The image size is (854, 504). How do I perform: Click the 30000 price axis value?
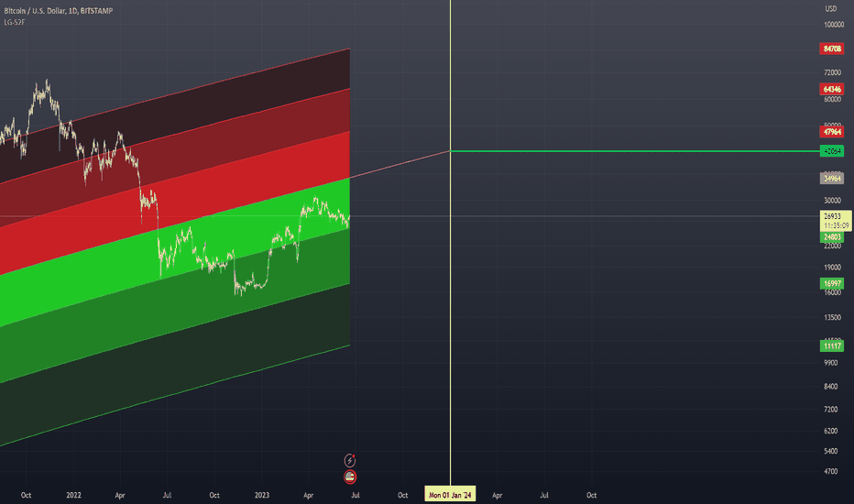(832, 201)
